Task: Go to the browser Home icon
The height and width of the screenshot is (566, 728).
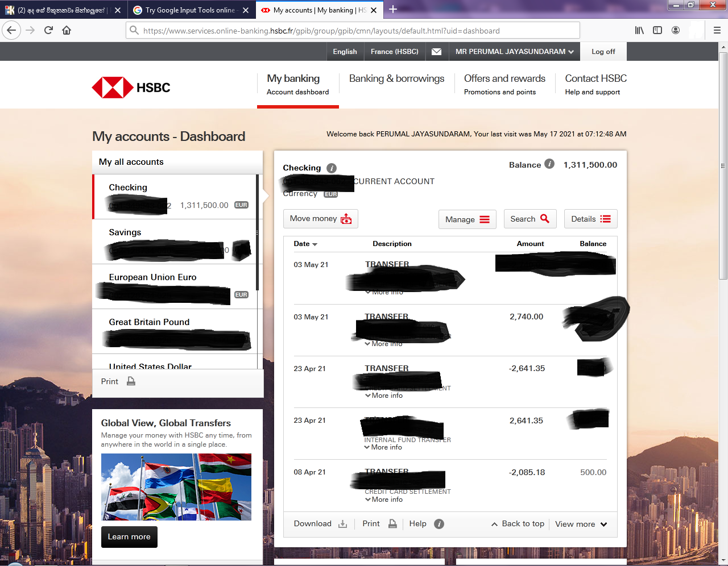Action: (x=67, y=30)
